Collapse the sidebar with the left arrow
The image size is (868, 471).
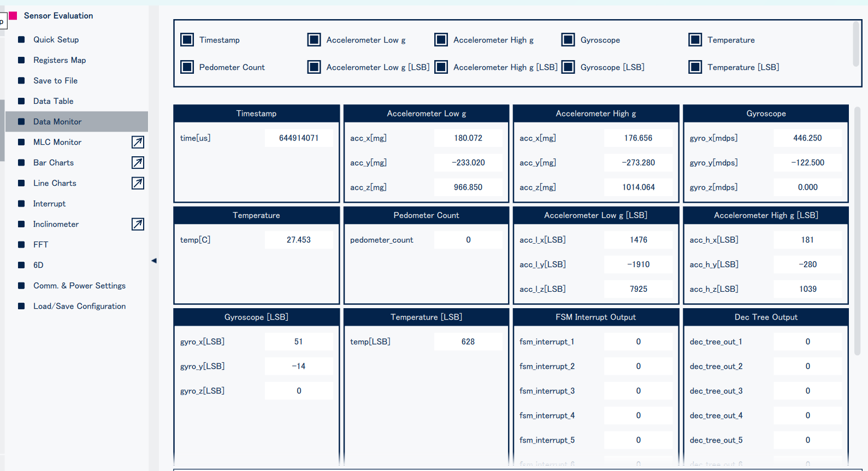(x=154, y=261)
